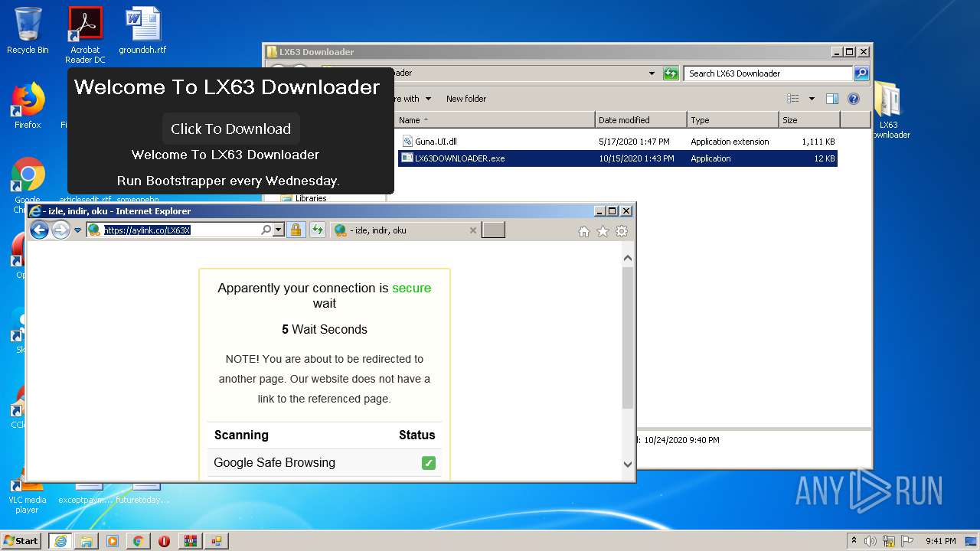Sort files by the Date modified column
980x551 pixels.
click(x=641, y=120)
